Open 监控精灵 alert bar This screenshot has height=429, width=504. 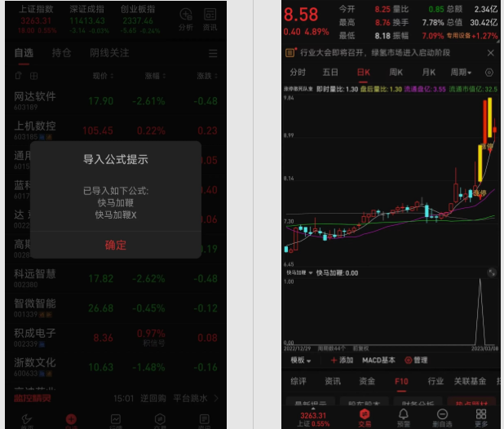(x=116, y=399)
